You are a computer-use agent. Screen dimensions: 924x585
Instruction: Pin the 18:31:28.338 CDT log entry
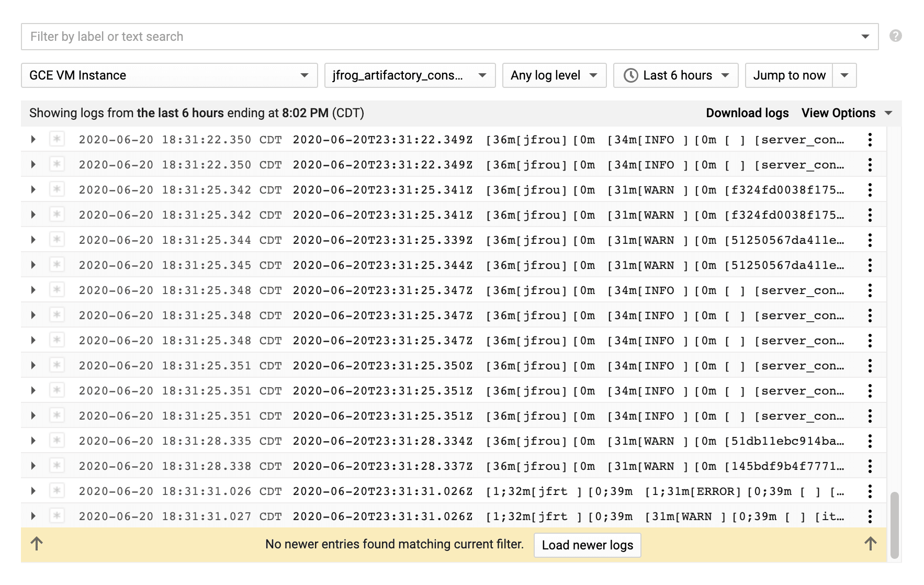pos(57,466)
